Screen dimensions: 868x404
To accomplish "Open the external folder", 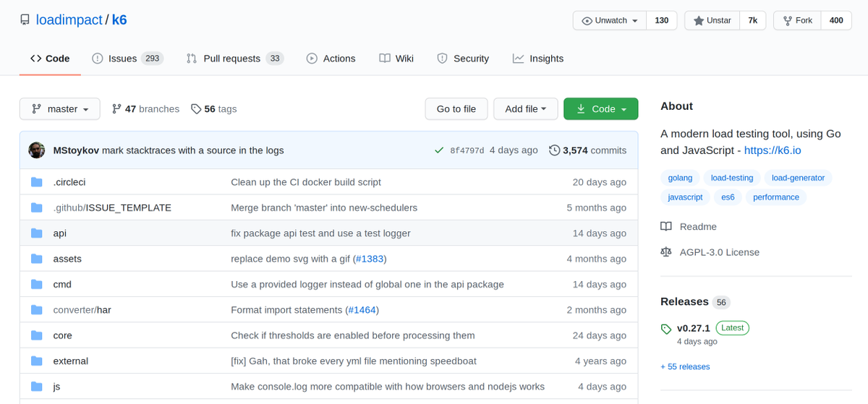I will 71,361.
